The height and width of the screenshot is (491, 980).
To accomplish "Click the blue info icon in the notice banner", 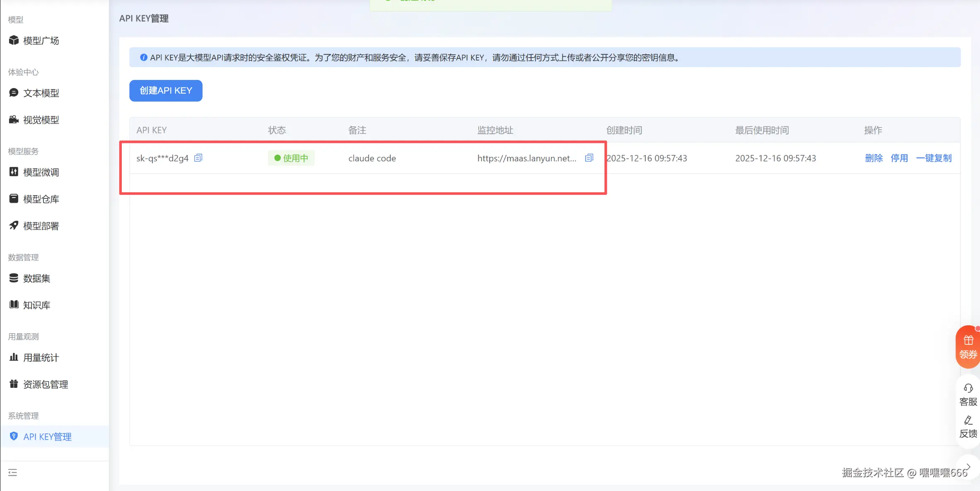I will click(143, 58).
